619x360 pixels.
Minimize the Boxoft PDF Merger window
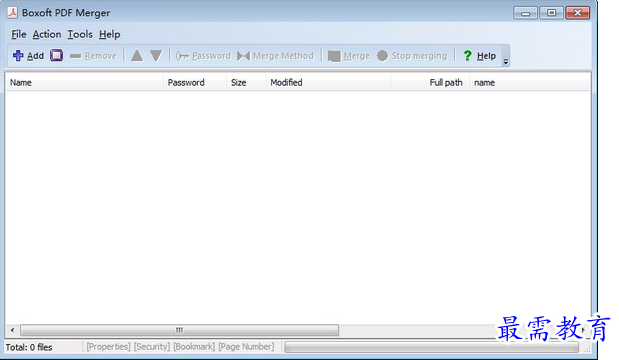click(525, 13)
